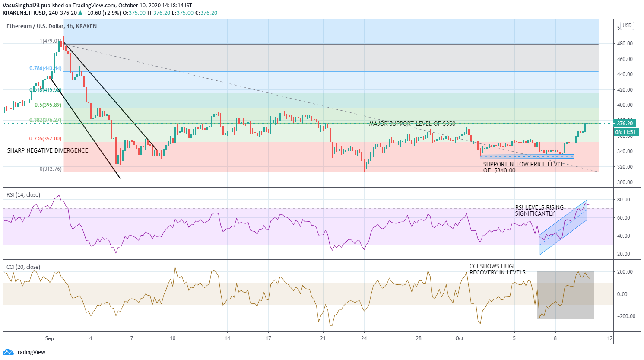Click the RSI LEVELS RISING SIGNIFICANTLY note
The image size is (644, 360).
[539, 210]
